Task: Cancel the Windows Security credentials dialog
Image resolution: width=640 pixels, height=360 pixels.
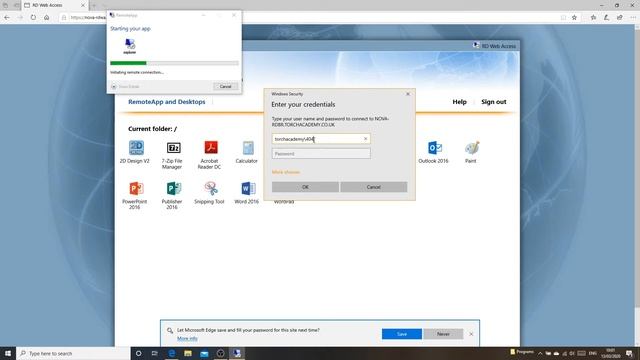Action: 373,187
